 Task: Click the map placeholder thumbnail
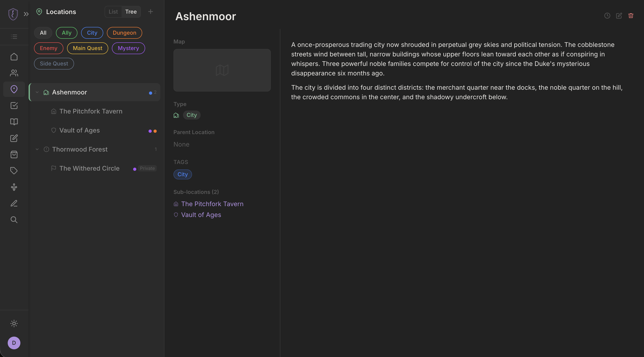(x=222, y=70)
